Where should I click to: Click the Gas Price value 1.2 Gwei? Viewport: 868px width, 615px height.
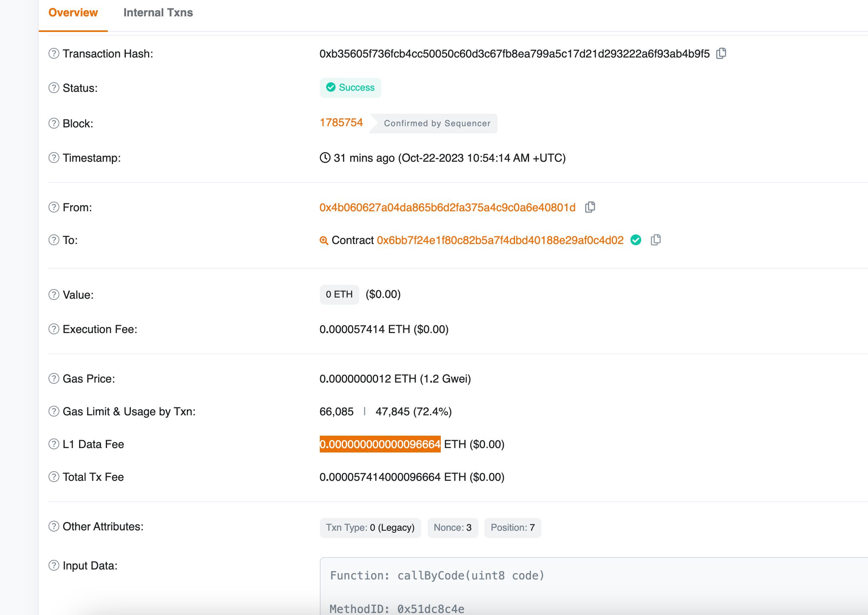395,379
